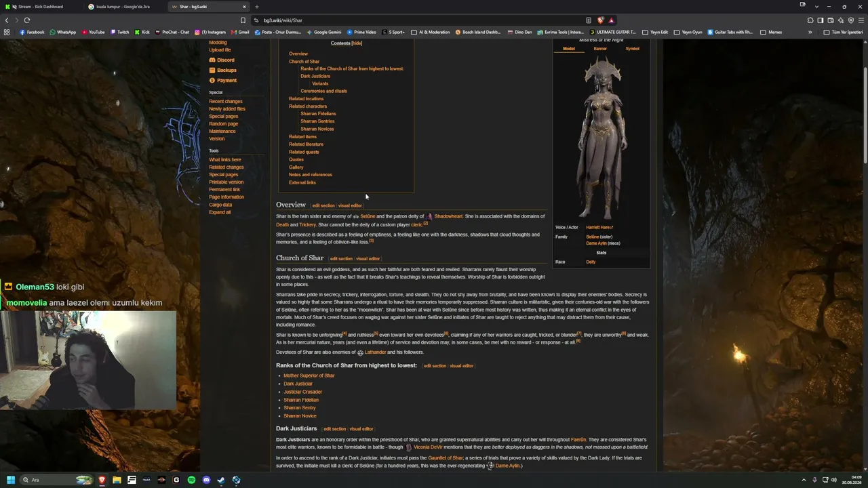
Task: Open the Dark Justiciar rank link
Action: pyautogui.click(x=298, y=384)
